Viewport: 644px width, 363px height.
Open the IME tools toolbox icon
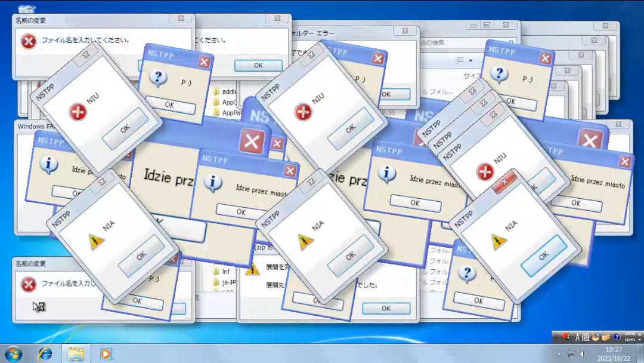(x=606, y=337)
